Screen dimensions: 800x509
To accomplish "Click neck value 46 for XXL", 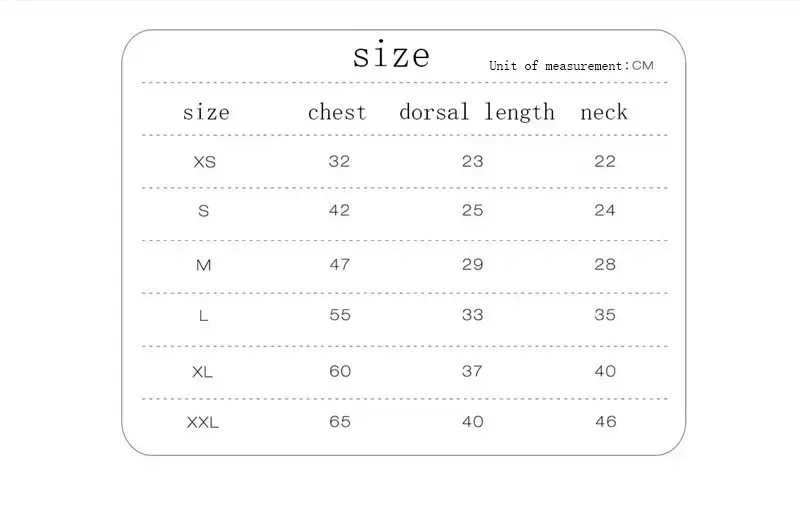I will click(x=606, y=421).
